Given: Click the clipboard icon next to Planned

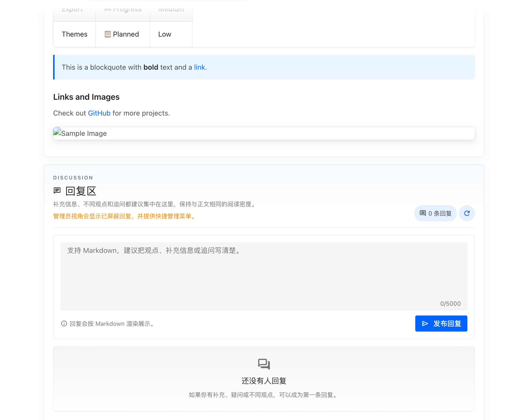Looking at the screenshot, I should pyautogui.click(x=107, y=34).
